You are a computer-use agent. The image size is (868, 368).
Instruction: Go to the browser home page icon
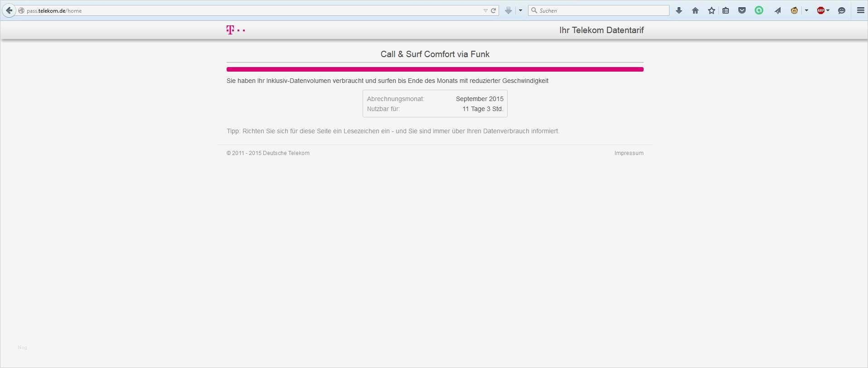[x=695, y=10]
